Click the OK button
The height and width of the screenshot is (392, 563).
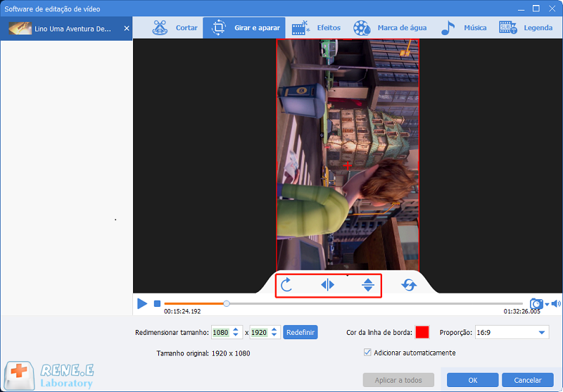[x=472, y=380]
